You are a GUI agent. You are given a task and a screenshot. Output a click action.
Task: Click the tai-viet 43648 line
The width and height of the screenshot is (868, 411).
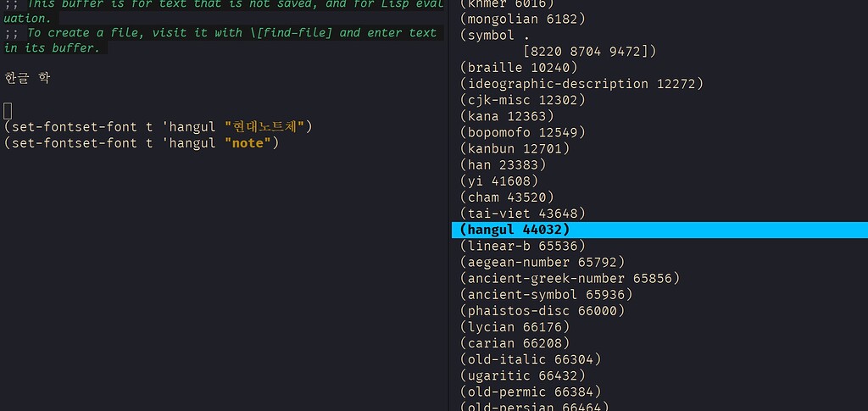(x=522, y=214)
